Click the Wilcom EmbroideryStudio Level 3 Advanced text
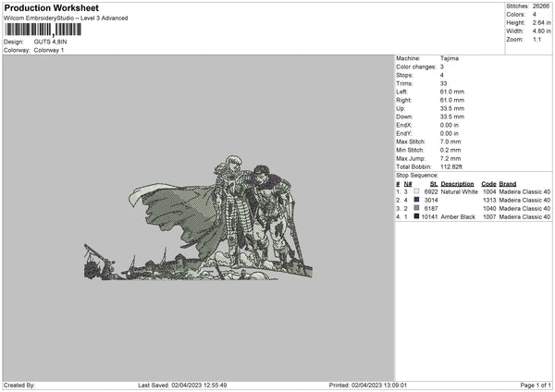Screen dimensions: 555x392 click(66, 18)
